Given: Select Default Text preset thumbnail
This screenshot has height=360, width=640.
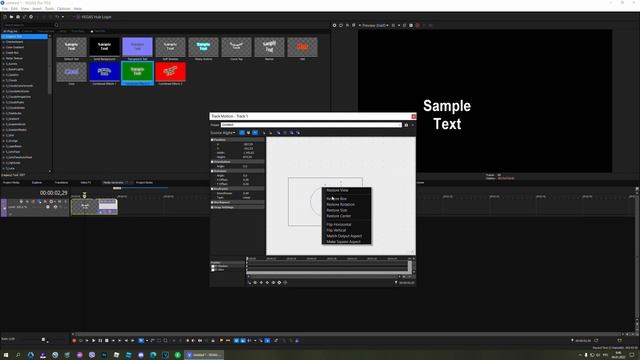Looking at the screenshot, I should tap(71, 47).
